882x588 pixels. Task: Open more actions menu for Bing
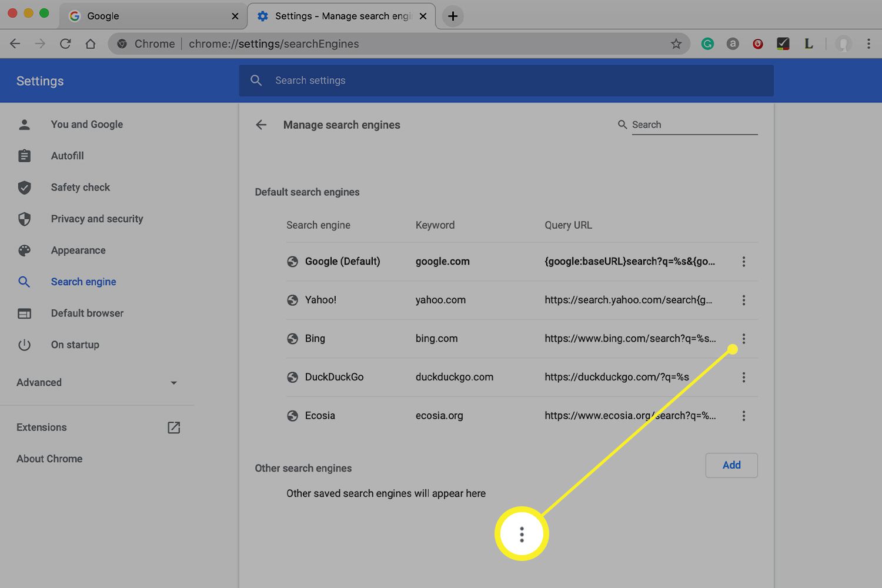[743, 339]
